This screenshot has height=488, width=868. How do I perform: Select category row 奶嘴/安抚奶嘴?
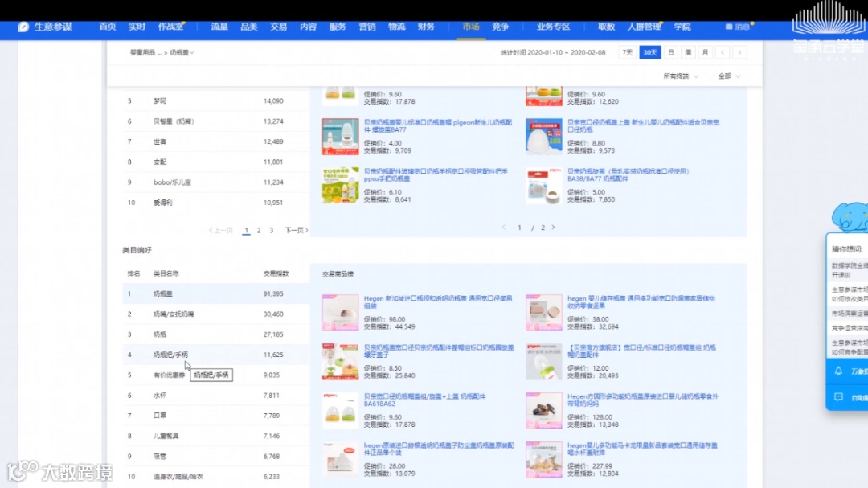tap(216, 314)
